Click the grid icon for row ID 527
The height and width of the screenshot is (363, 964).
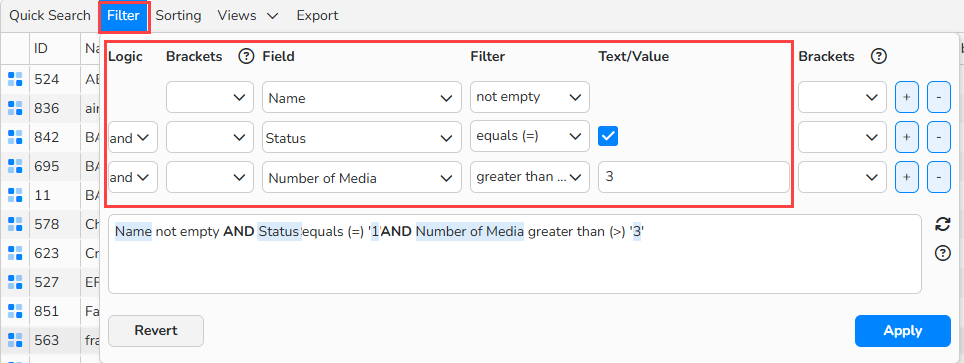click(15, 282)
